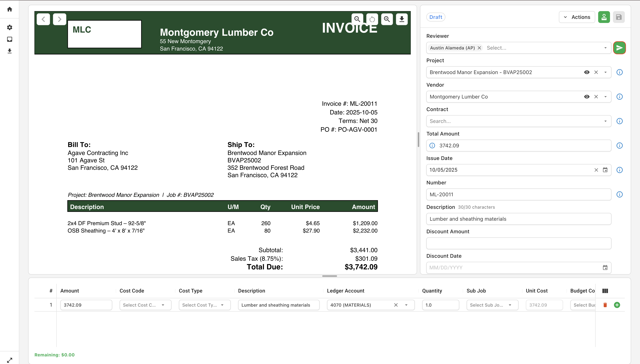
Task: Expand the Reviewer dropdown arrow
Action: pos(606,48)
